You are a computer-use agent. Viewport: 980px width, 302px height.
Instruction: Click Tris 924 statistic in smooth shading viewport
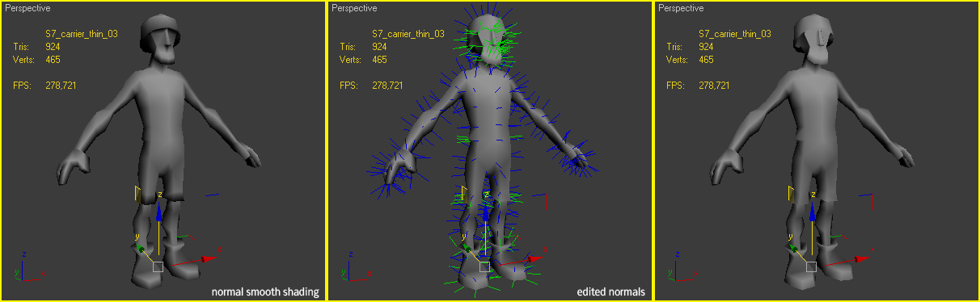(x=37, y=47)
